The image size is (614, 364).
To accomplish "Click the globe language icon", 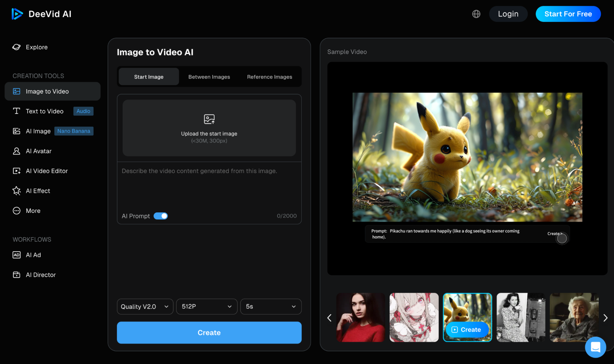I will [x=476, y=14].
